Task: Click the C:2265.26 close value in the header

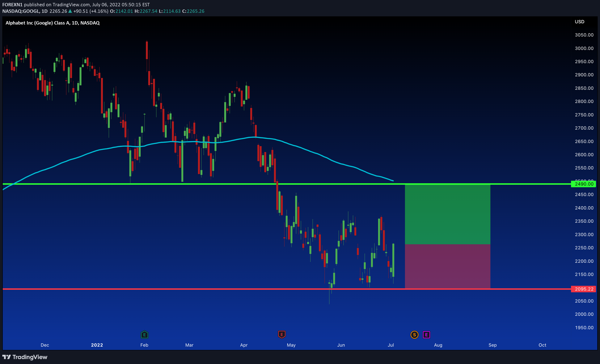Action: coord(193,11)
